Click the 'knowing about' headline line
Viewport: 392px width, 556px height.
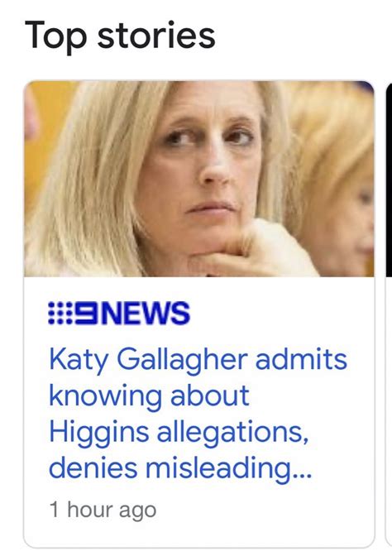click(149, 395)
